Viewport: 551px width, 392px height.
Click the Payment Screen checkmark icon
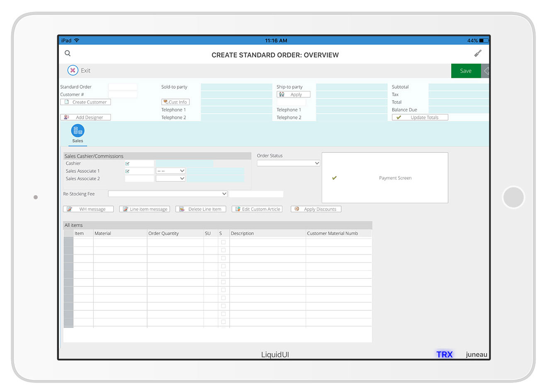(x=334, y=178)
